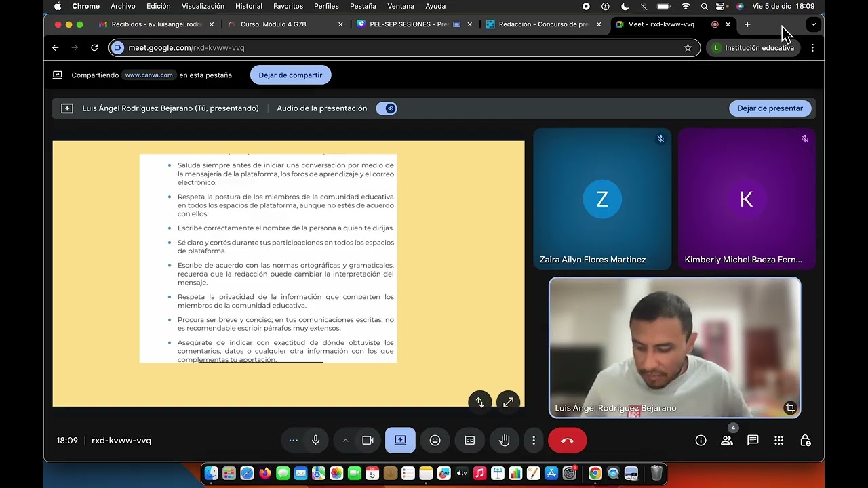Screen dimensions: 868x488
Task: Select Kimberly Michel Baeza tile
Action: click(x=746, y=199)
